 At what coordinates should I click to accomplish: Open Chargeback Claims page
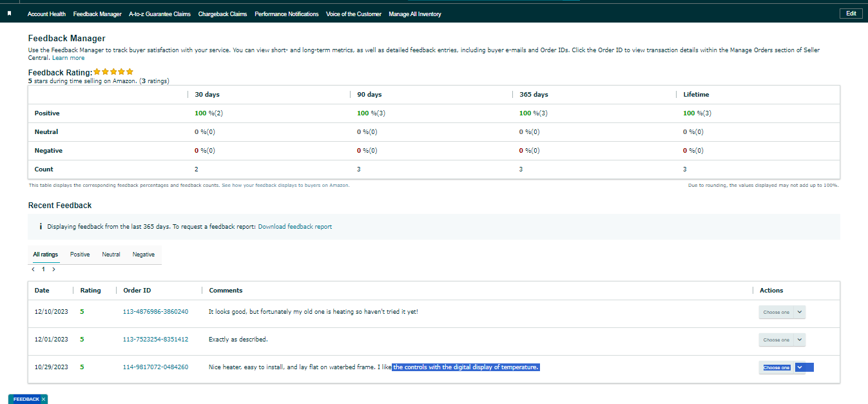[222, 14]
